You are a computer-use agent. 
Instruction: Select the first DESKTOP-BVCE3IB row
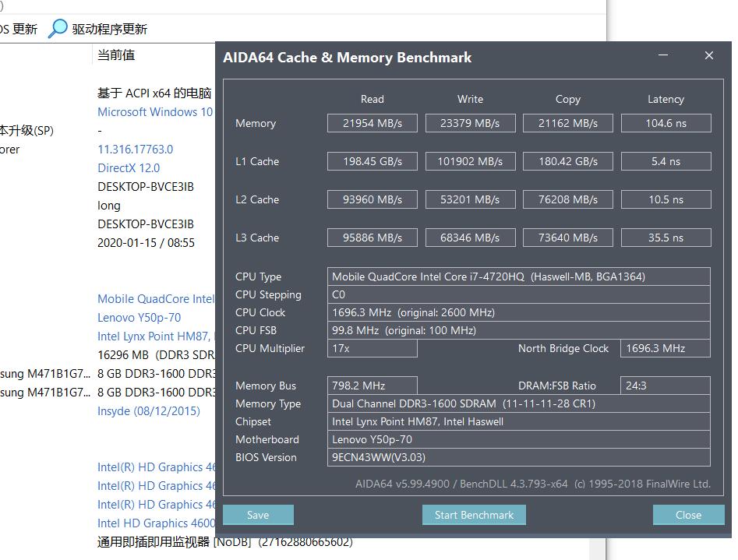click(146, 187)
